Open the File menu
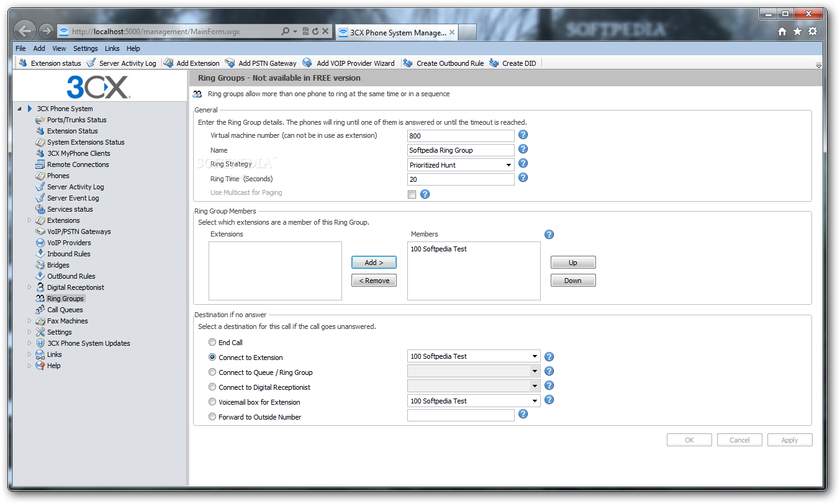840x504 pixels. pyautogui.click(x=20, y=48)
